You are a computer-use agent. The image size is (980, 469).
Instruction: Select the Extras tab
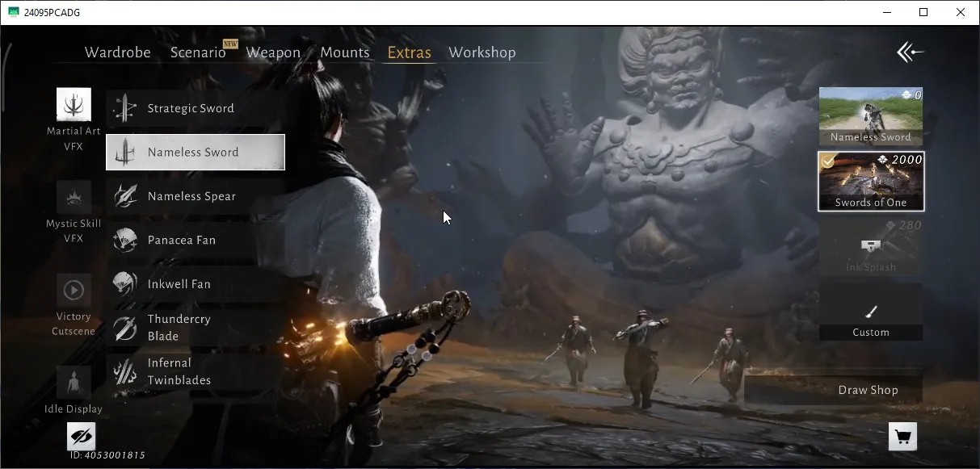click(x=409, y=52)
